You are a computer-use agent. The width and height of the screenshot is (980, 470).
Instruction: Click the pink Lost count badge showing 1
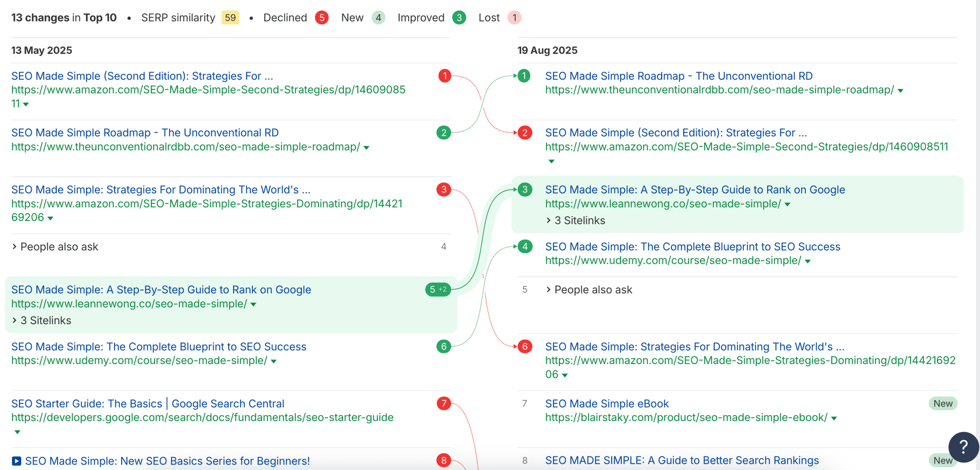(x=514, y=18)
